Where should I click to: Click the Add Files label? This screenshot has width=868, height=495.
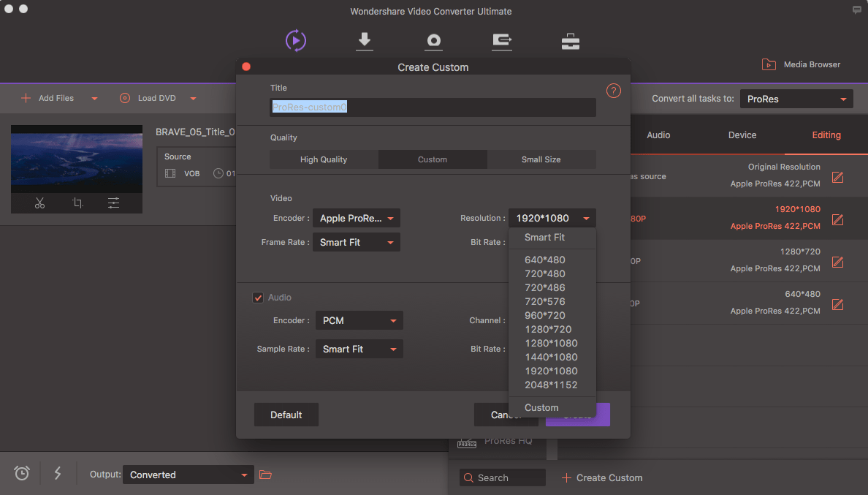click(x=56, y=98)
